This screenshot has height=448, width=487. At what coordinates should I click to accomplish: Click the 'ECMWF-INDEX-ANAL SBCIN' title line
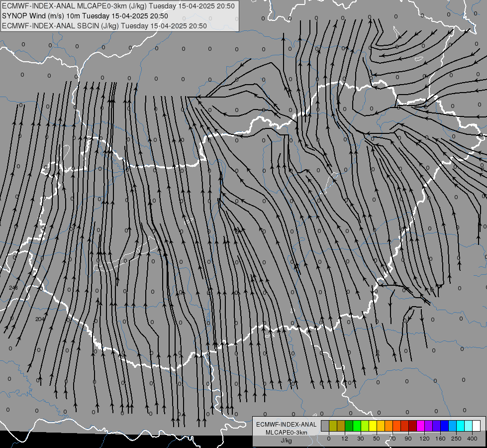coord(104,26)
